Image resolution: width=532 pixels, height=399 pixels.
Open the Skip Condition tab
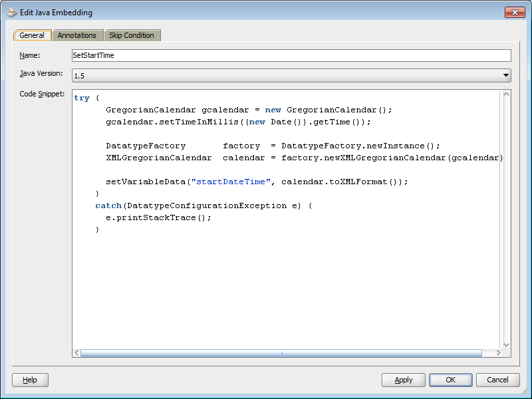pyautogui.click(x=132, y=35)
